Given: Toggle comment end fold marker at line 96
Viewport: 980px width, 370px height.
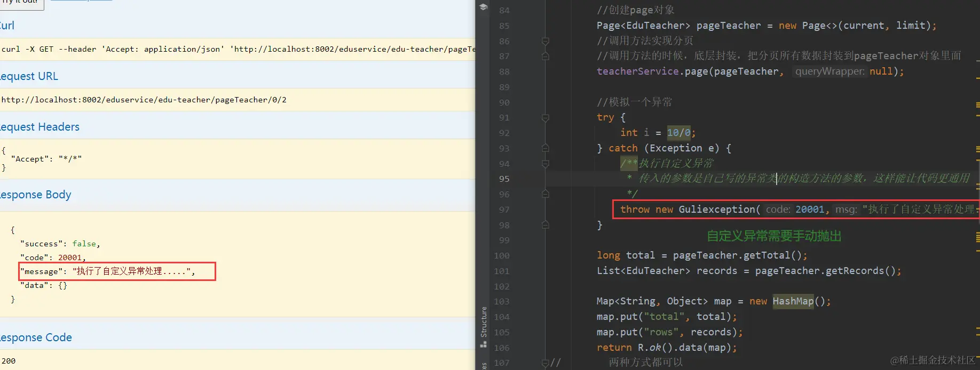Looking at the screenshot, I should pyautogui.click(x=545, y=194).
